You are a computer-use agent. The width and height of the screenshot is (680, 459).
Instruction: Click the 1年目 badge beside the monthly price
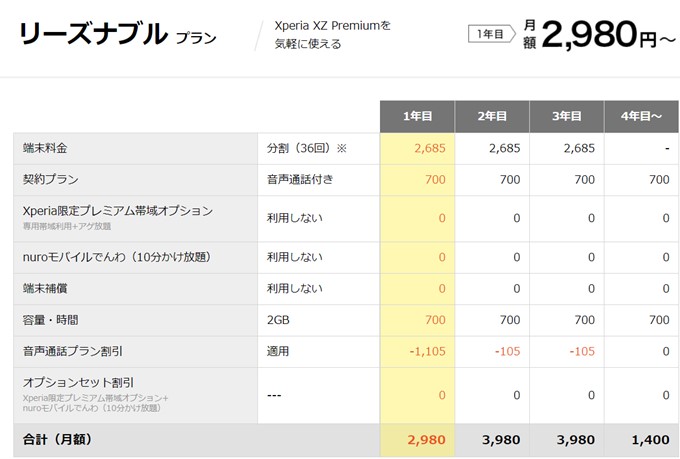coord(488,34)
